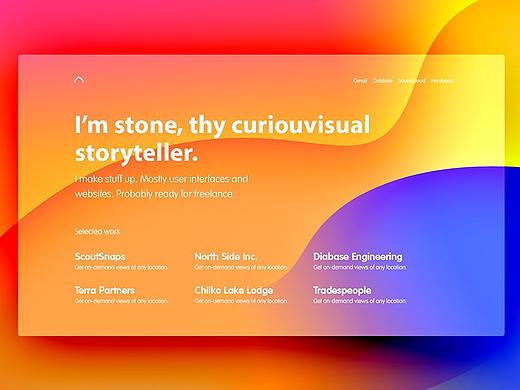Image resolution: width=520 pixels, height=390 pixels.
Task: Click the description text under Chilko Lake Lodge
Action: (x=241, y=301)
